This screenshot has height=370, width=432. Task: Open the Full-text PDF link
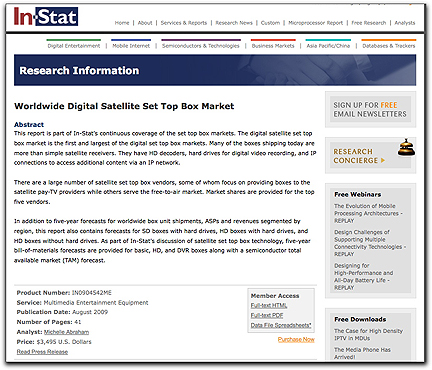click(x=267, y=315)
